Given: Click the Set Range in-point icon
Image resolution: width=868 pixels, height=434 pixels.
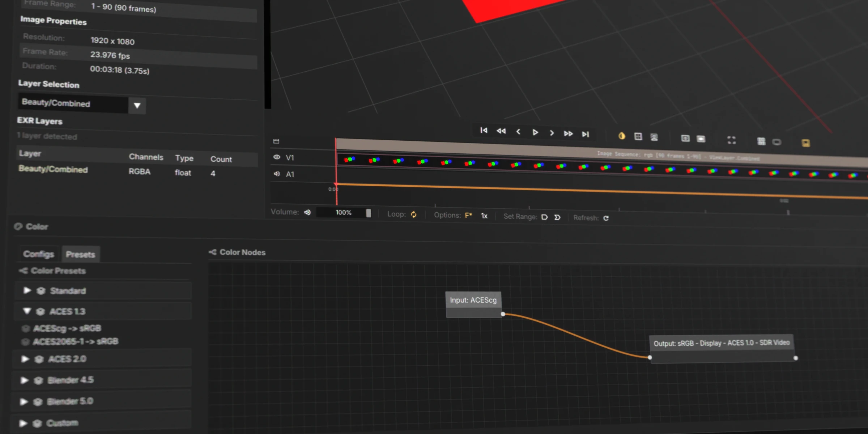Looking at the screenshot, I should [x=545, y=217].
